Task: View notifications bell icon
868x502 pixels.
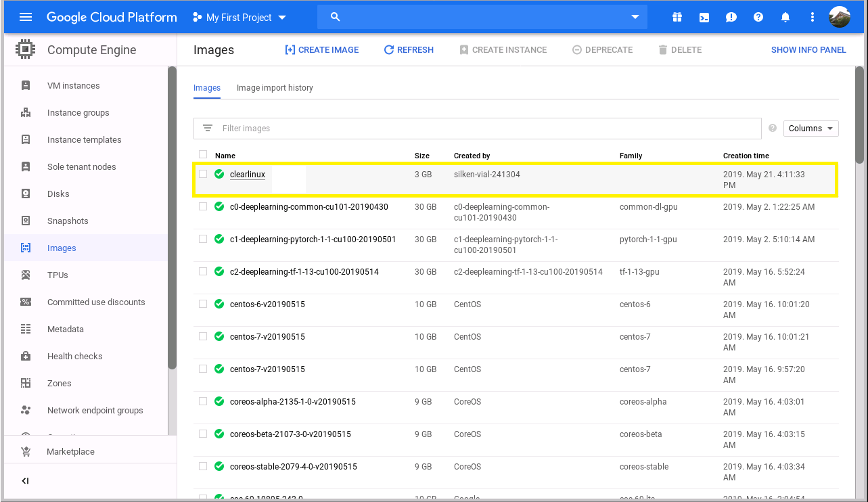Action: pyautogui.click(x=785, y=18)
